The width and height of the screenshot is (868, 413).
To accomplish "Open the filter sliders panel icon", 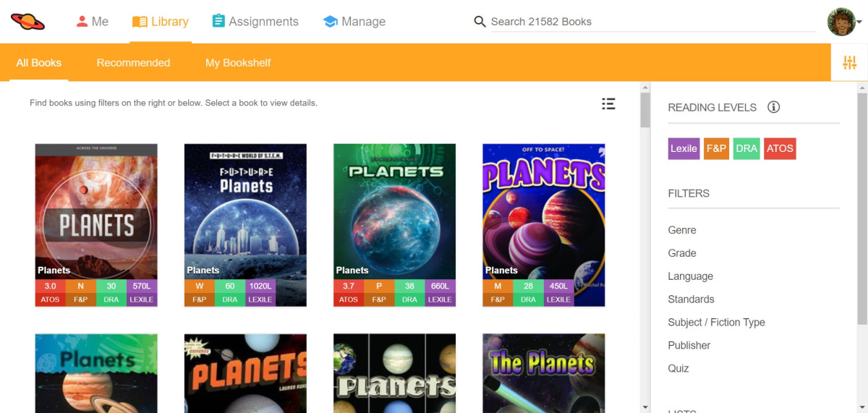I will pos(849,63).
